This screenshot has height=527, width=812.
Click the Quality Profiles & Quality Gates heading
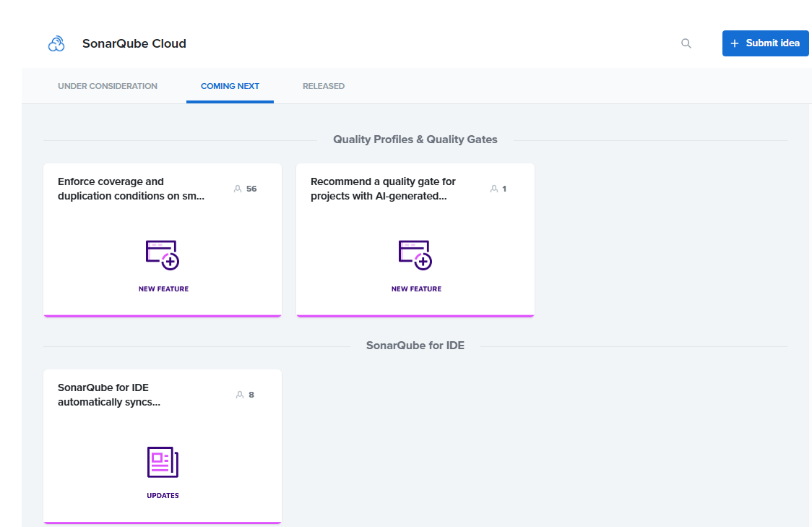415,140
